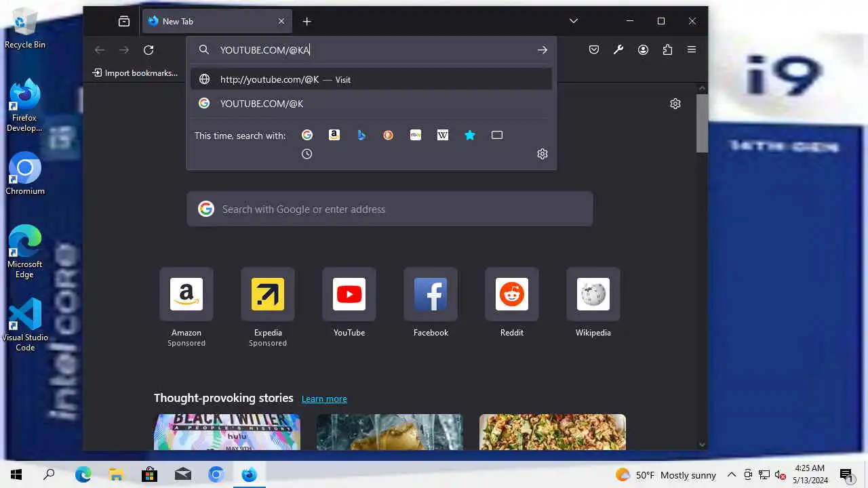Open new tab page personalize gear
Image resolution: width=868 pixels, height=488 pixels.
pos(675,104)
